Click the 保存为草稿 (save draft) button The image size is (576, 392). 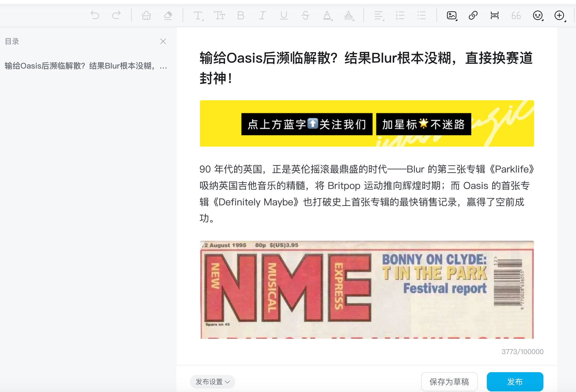449,382
